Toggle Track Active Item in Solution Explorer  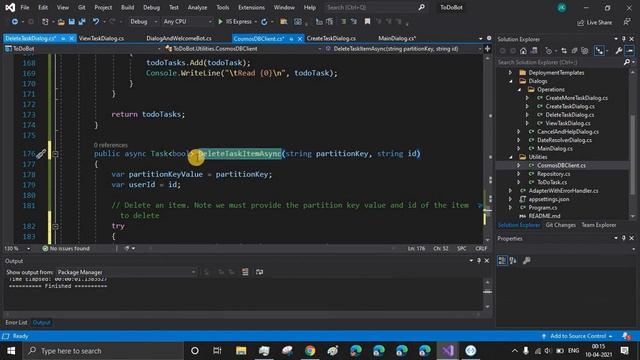[599, 51]
